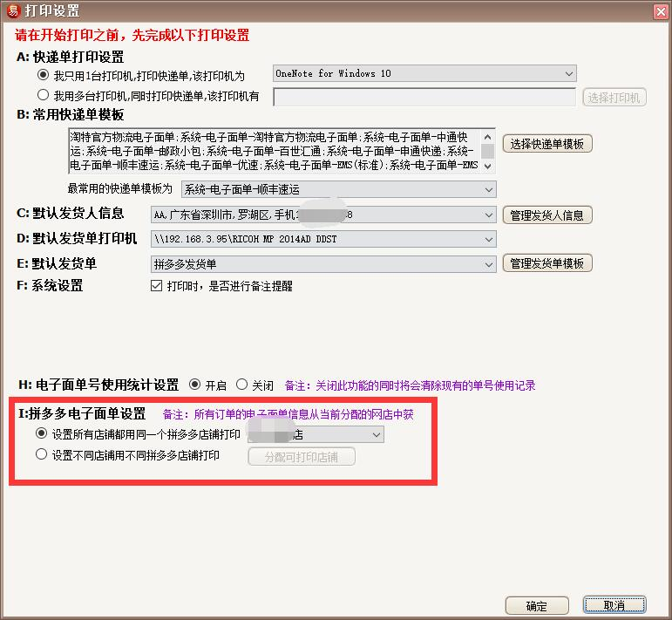Screen dimensions: 672x620
Task: Click the I:拼多多电子面单设置 heading
Action: tap(82, 413)
